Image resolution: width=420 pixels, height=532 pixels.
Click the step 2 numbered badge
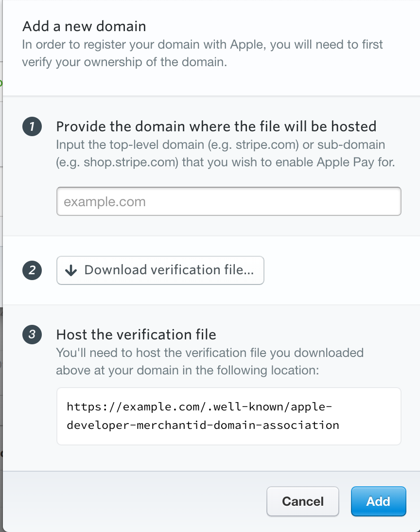[x=32, y=269]
